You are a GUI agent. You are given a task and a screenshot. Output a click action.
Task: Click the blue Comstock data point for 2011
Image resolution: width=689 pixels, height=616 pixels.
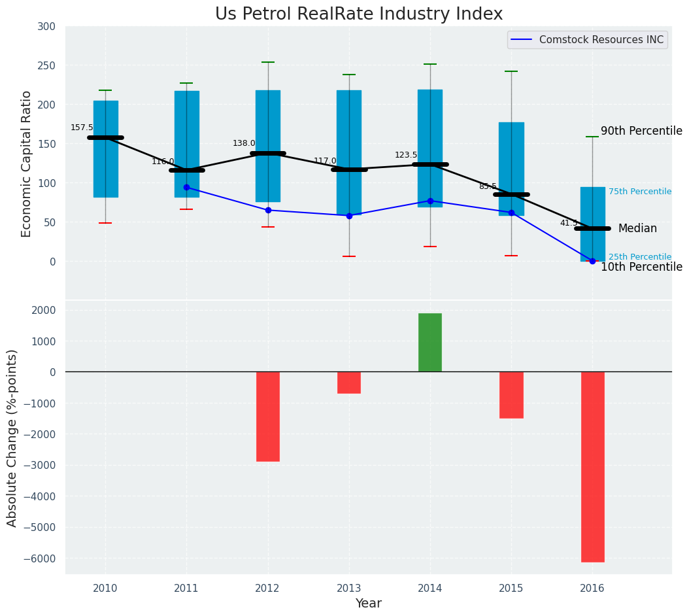point(187,187)
